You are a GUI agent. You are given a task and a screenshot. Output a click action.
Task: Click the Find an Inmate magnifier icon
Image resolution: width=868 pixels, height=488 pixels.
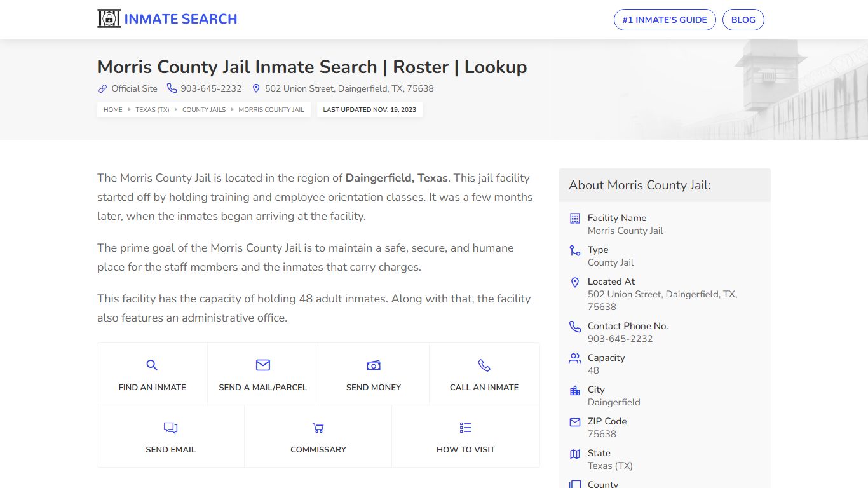(x=152, y=365)
